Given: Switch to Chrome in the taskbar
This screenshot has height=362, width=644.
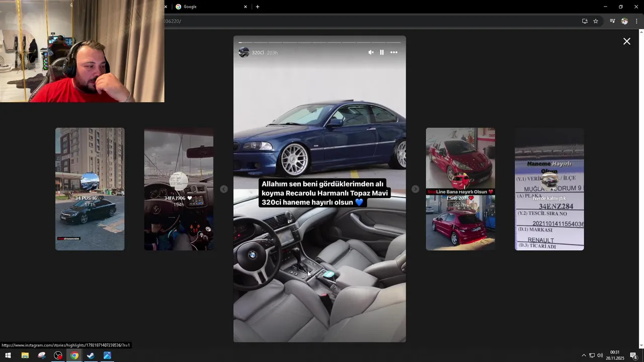Looking at the screenshot, I should 74,355.
